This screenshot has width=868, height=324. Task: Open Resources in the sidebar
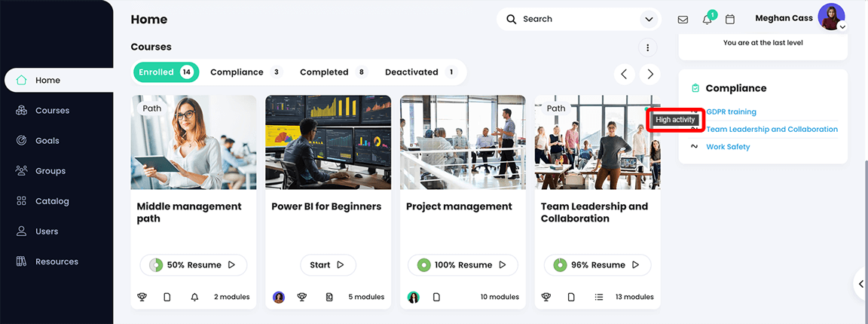point(58,261)
